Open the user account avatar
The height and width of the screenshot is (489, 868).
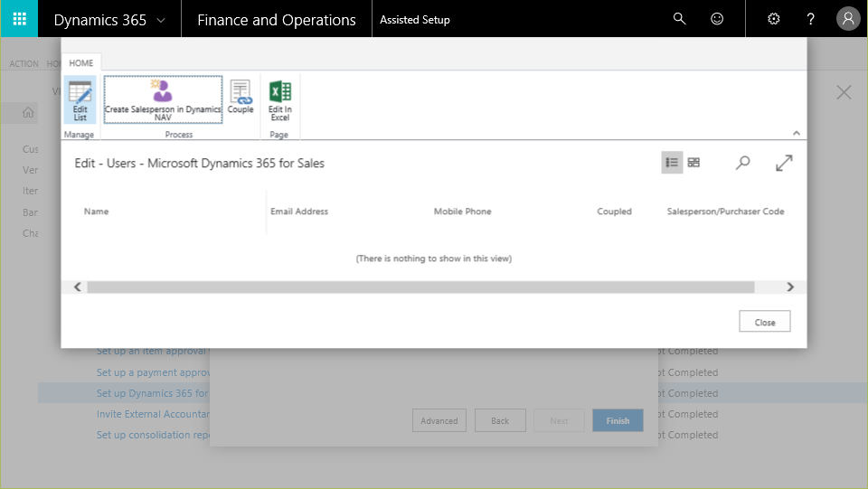pyautogui.click(x=848, y=19)
